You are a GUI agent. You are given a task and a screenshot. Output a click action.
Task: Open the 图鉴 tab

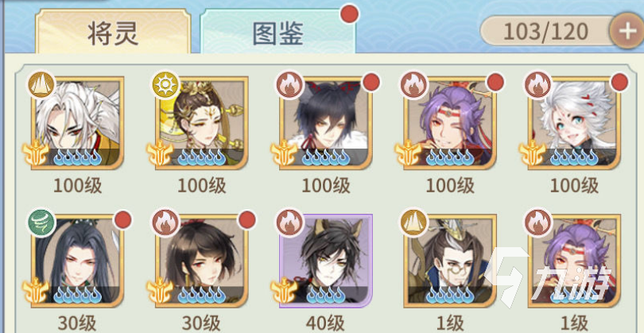click(277, 33)
